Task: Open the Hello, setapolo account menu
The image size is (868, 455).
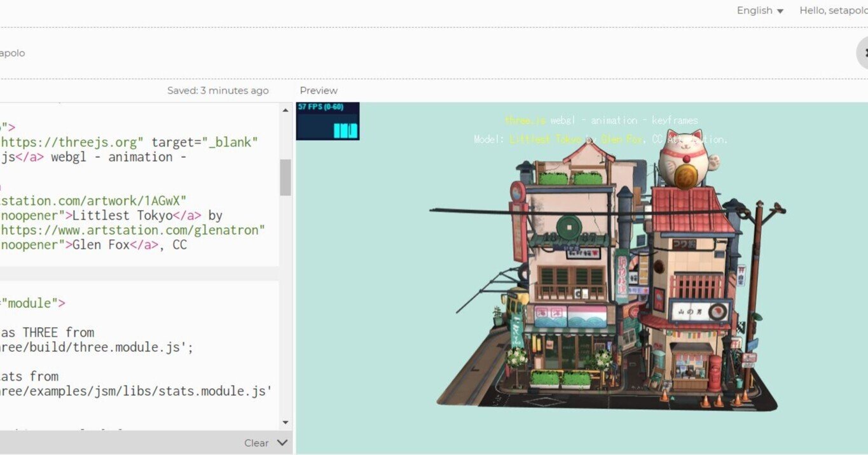Action: coord(833,11)
